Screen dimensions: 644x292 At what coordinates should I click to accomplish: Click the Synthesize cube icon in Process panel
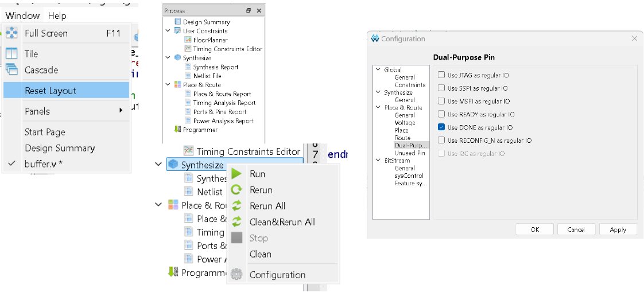click(x=177, y=58)
